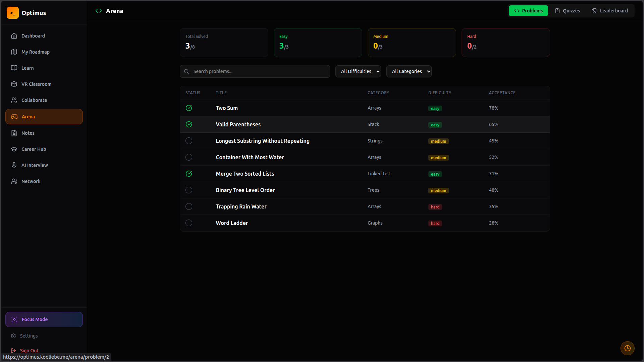
Task: Open the Valid Parentheses problem
Action: pos(238,124)
